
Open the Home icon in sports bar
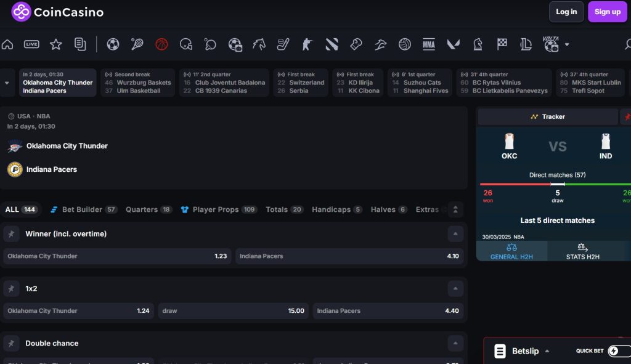[7, 44]
